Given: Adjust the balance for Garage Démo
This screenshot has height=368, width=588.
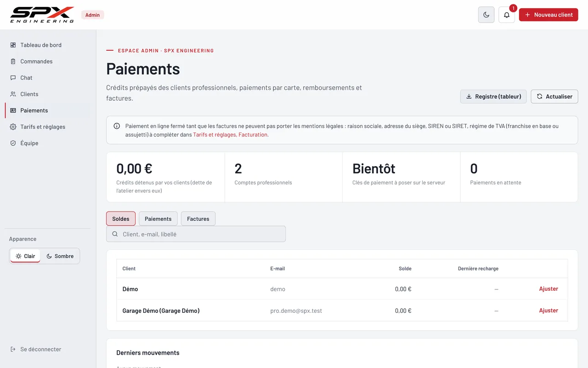Looking at the screenshot, I should click(x=548, y=310).
